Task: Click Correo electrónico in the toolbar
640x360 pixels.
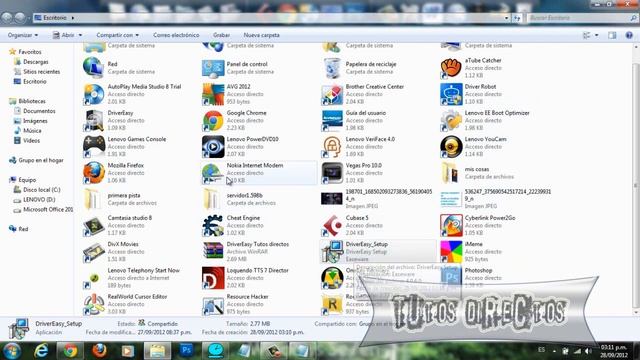Action: tap(176, 35)
